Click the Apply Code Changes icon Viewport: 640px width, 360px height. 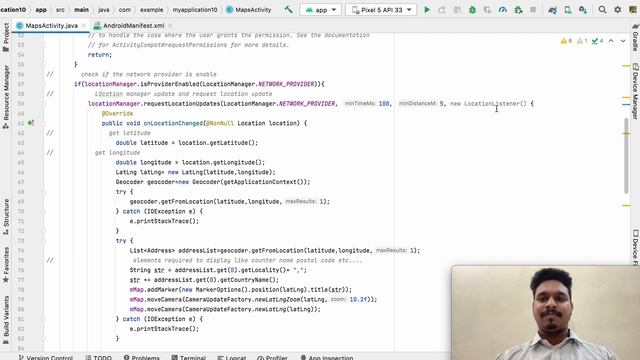pos(457,9)
